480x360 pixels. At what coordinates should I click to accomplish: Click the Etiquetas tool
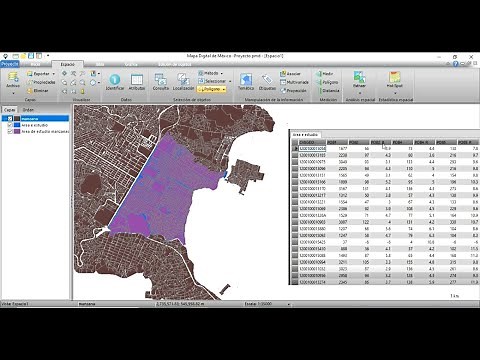click(267, 82)
